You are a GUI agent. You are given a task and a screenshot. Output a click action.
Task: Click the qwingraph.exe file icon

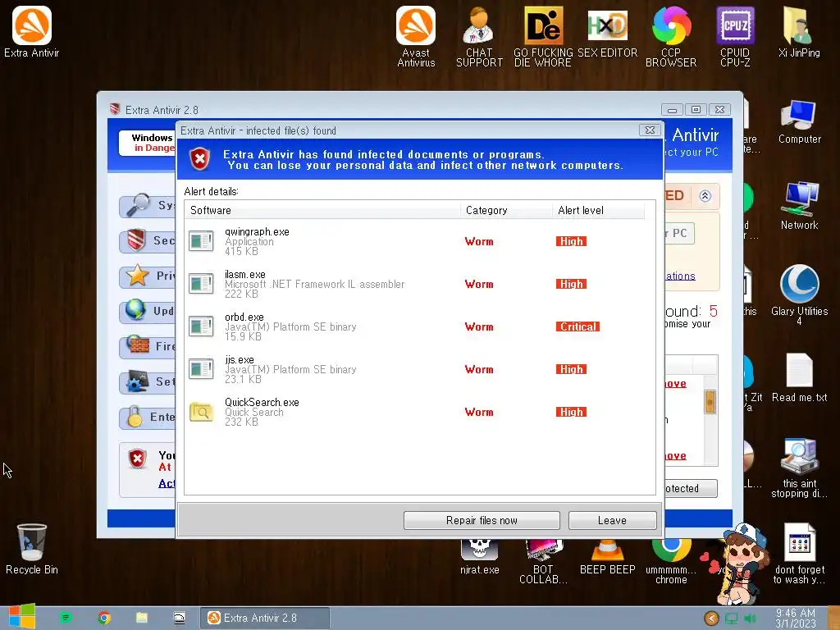click(201, 241)
